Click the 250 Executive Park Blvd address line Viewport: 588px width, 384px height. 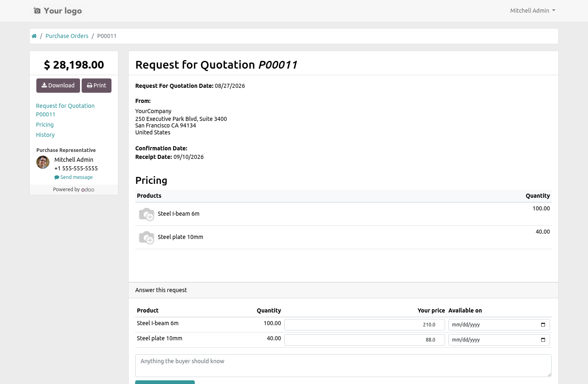pos(181,119)
